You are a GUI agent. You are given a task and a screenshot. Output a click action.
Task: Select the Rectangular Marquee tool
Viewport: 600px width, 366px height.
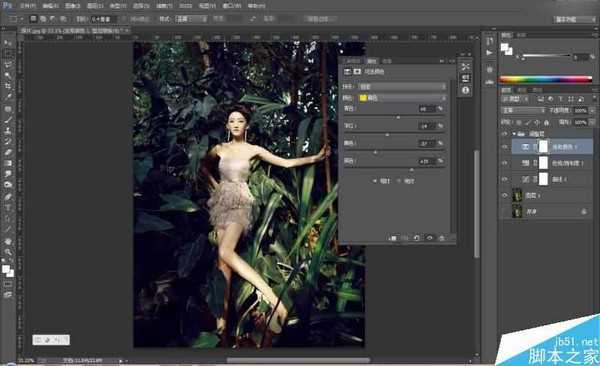[x=8, y=53]
